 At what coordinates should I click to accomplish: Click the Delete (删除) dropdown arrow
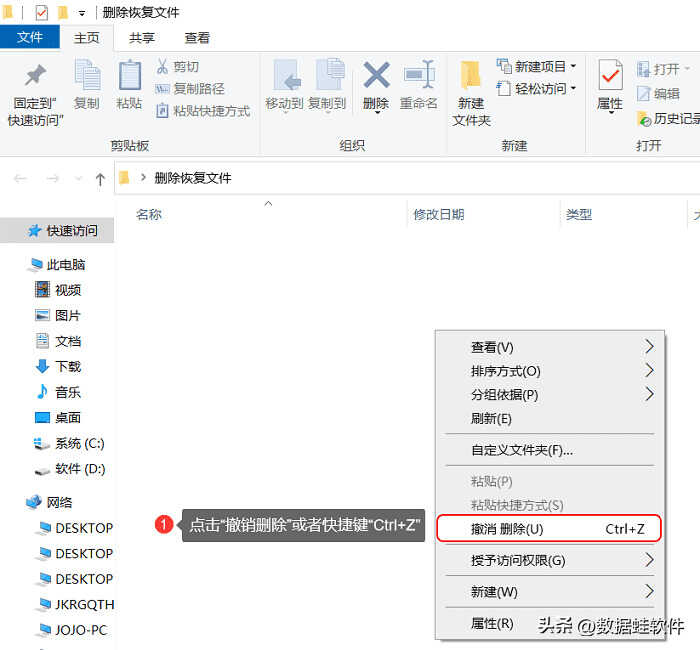pos(377,113)
